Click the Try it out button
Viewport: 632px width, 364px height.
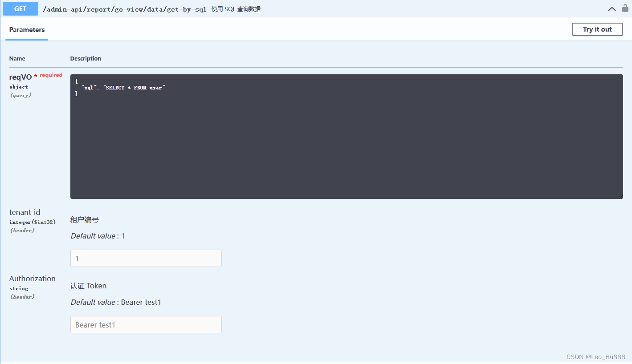[597, 29]
